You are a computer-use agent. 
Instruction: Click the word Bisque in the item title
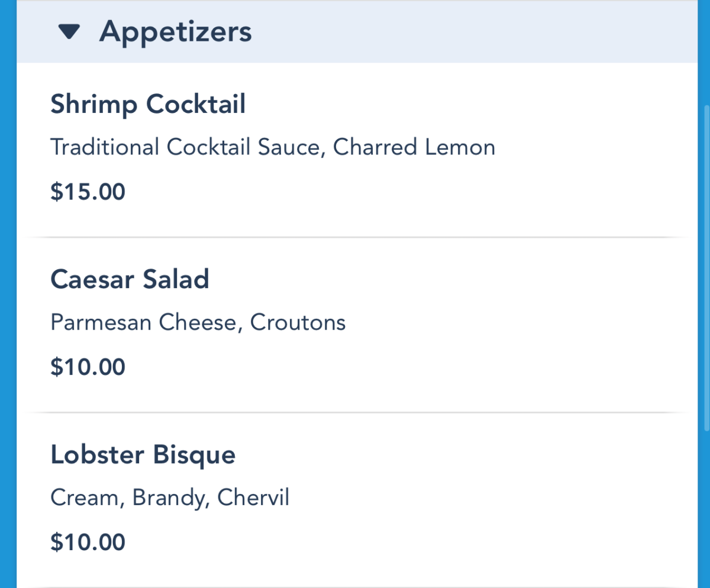point(195,454)
